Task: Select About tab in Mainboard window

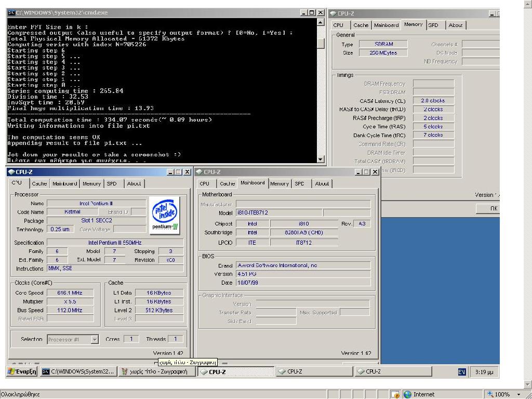Action: click(322, 183)
